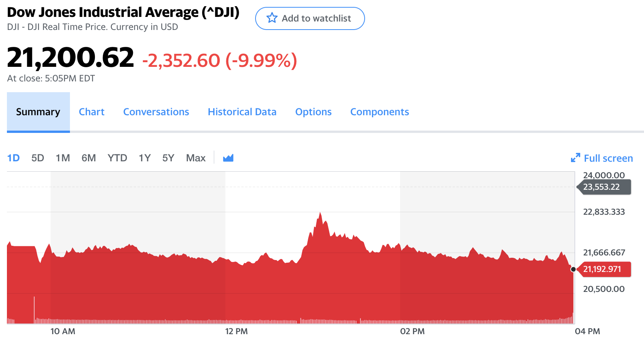The image size is (644, 348).
Task: Show the YTD chart range
Action: (117, 158)
